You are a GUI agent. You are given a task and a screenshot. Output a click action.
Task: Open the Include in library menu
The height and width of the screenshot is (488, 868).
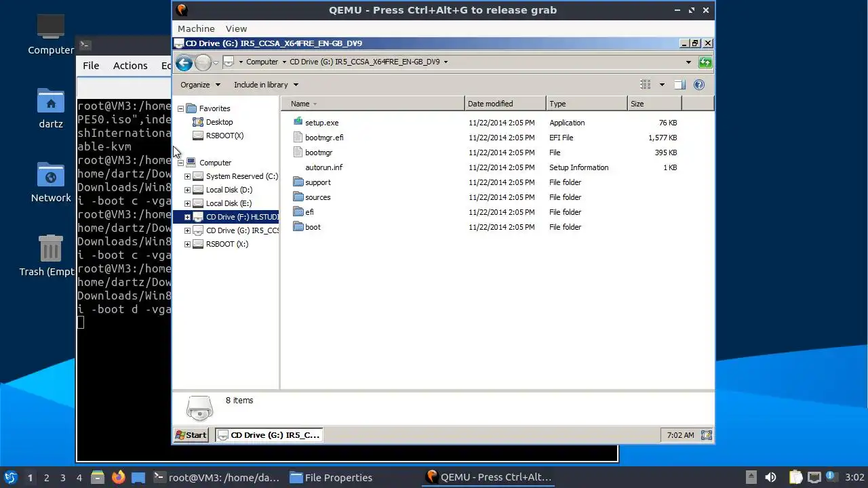click(266, 85)
